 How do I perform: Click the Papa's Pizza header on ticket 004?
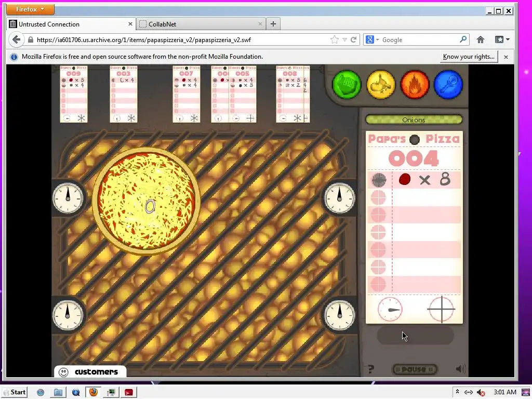click(x=414, y=139)
